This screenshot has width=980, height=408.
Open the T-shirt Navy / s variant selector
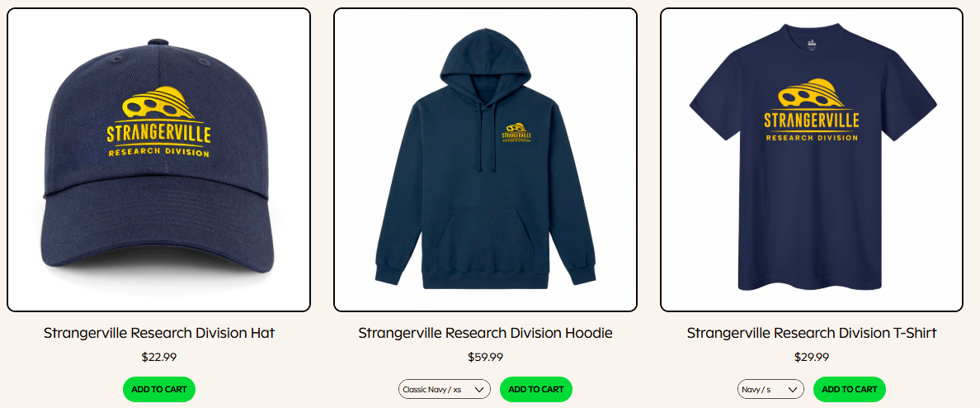tap(770, 389)
